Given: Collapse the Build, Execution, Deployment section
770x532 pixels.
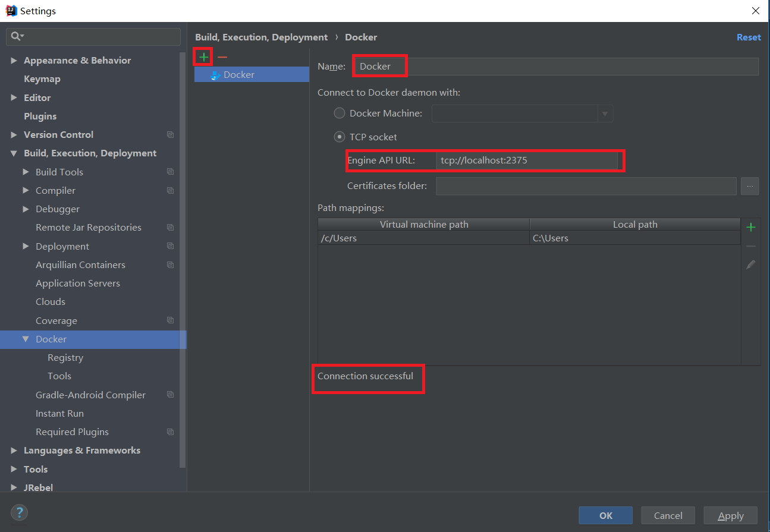Looking at the screenshot, I should coord(14,153).
